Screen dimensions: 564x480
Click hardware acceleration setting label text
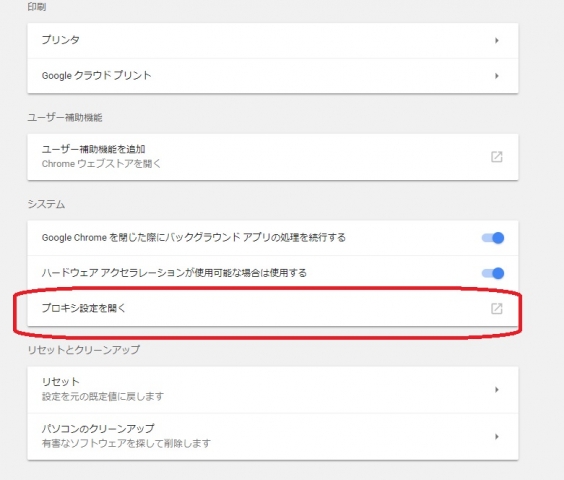174,273
